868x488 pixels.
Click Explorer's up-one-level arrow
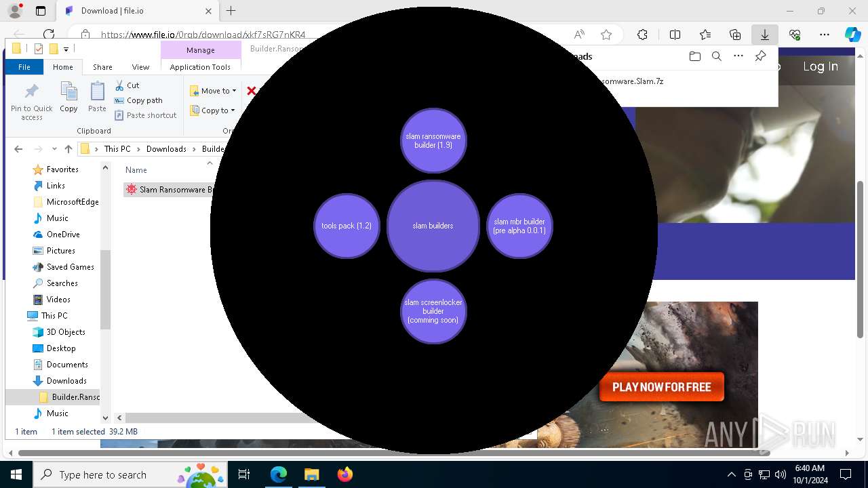[68, 149]
